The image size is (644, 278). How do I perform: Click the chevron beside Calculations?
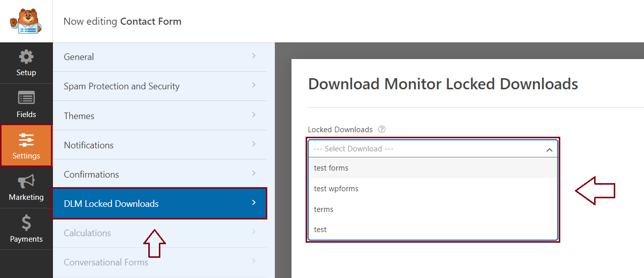254,232
